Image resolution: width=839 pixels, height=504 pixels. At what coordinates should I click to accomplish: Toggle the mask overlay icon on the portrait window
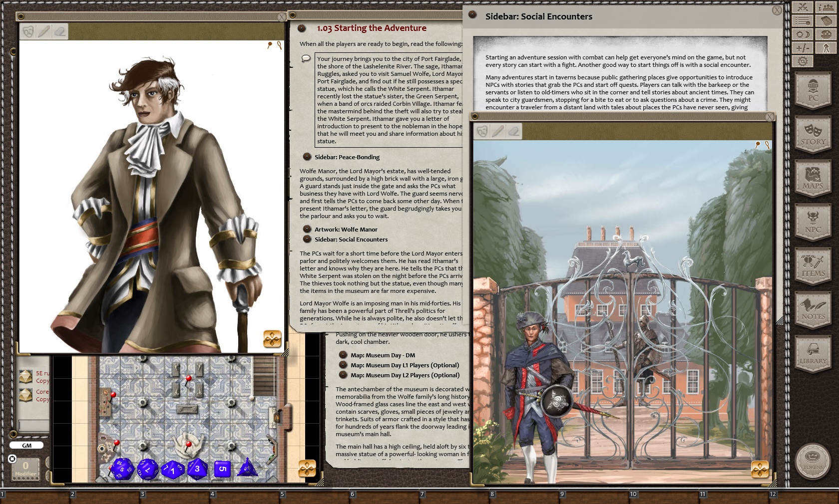pyautogui.click(x=28, y=31)
